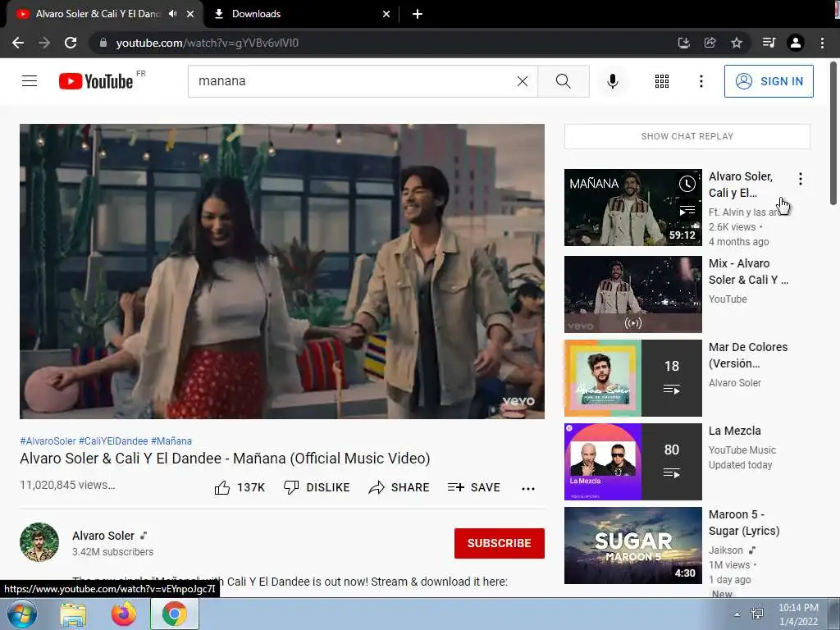Open Mix - Alvaro Soler thumbnail
Image resolution: width=840 pixels, height=630 pixels.
coord(633,294)
